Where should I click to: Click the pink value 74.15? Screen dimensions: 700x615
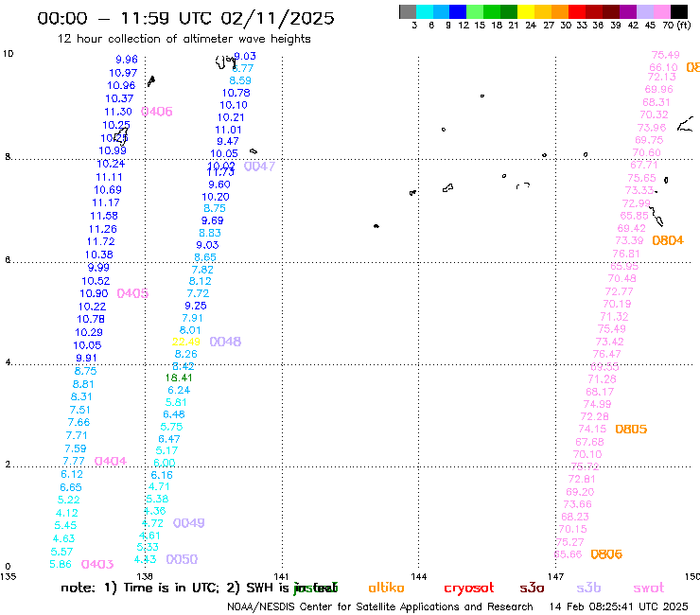(592, 429)
